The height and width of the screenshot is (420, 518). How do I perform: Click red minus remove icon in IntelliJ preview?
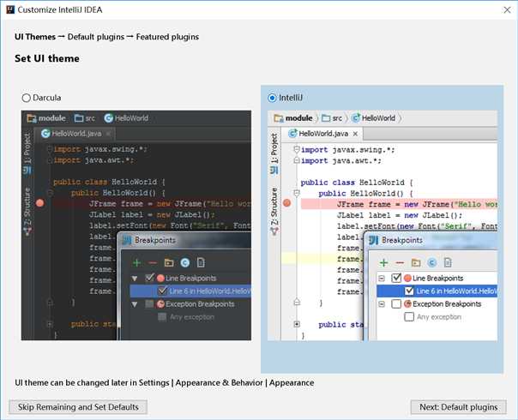tap(400, 263)
